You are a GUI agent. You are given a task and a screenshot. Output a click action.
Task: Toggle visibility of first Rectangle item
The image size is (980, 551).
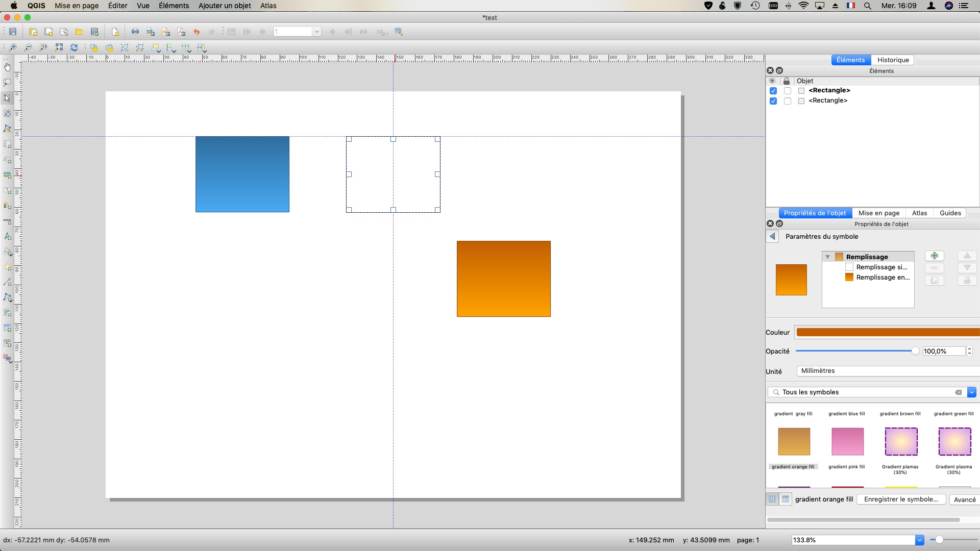coord(773,91)
